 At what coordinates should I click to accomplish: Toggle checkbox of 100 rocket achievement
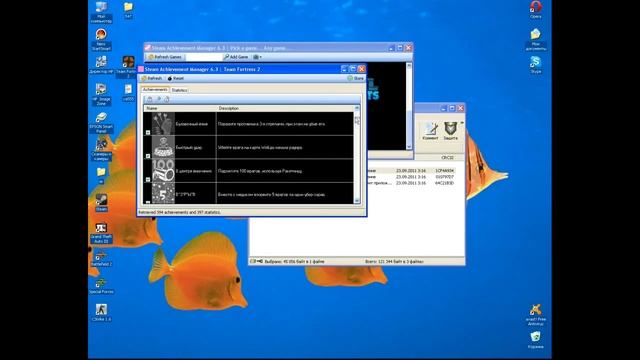tap(148, 180)
